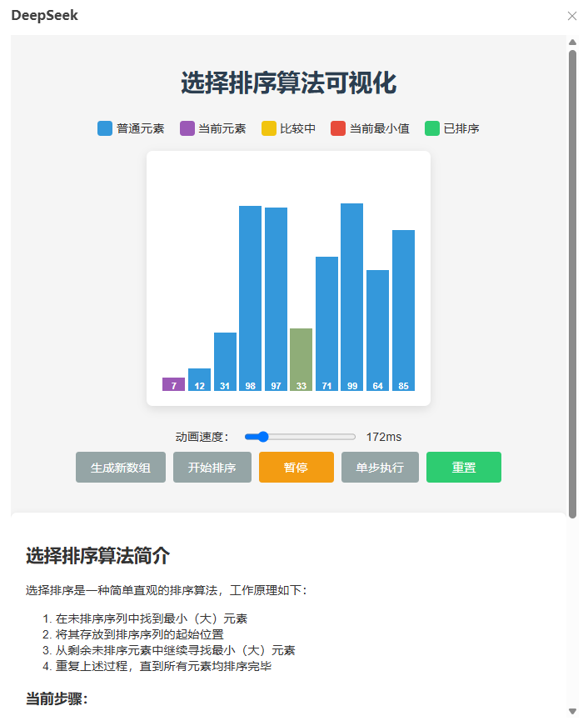
Task: Click the 比较中 legend label
Action: [298, 128]
